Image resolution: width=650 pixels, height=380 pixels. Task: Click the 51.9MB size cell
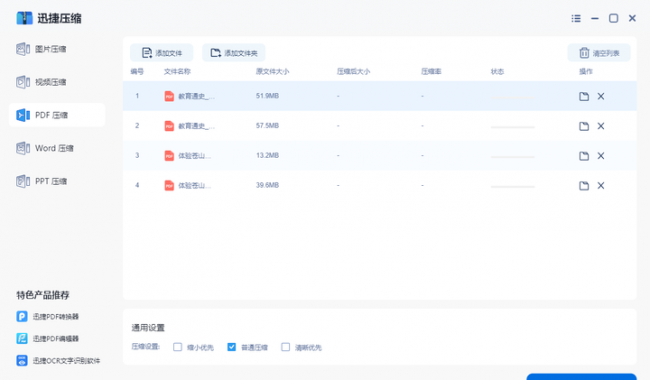click(x=267, y=96)
